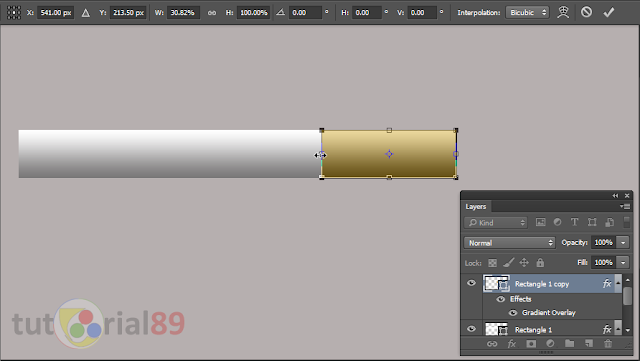Click the Gradient Overlay effect name
Viewport: 640px width, 361px height.
(549, 313)
